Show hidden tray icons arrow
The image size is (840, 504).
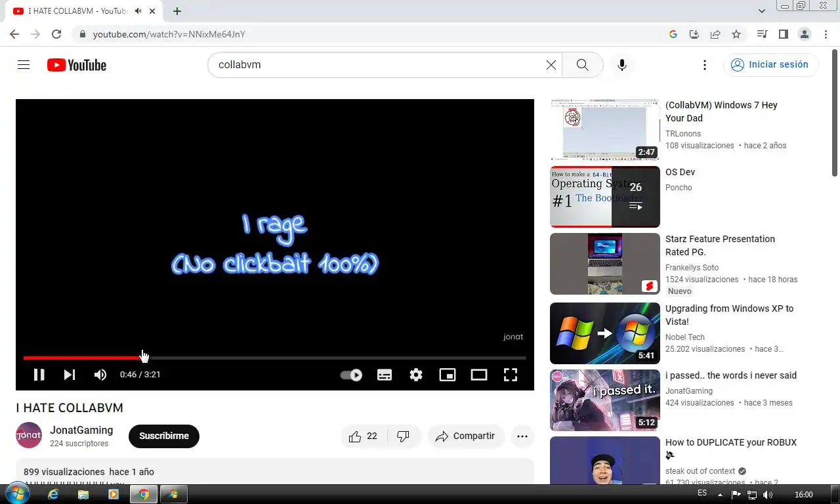tap(720, 495)
